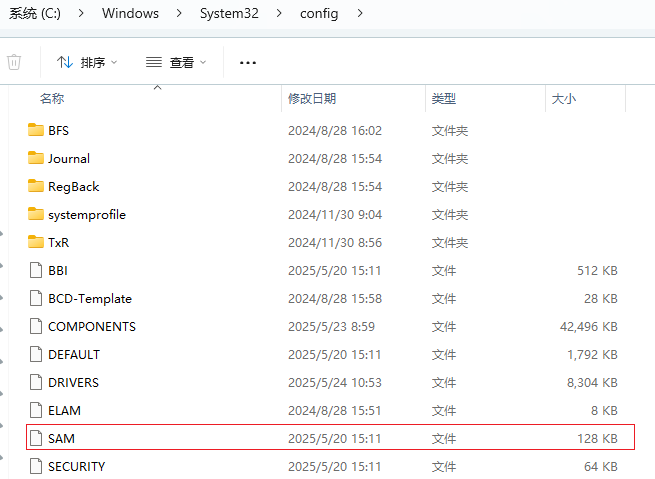Click the BCD-Template file name
Image resolution: width=655 pixels, height=479 pixels.
pos(90,299)
